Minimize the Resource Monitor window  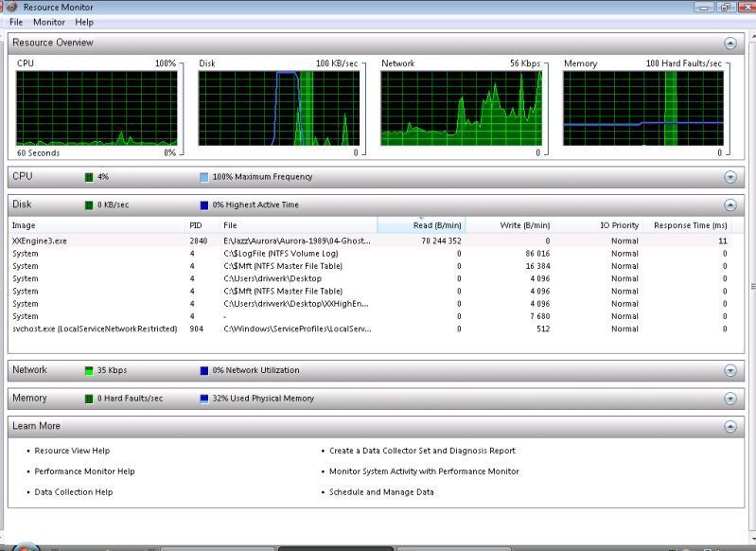click(704, 7)
